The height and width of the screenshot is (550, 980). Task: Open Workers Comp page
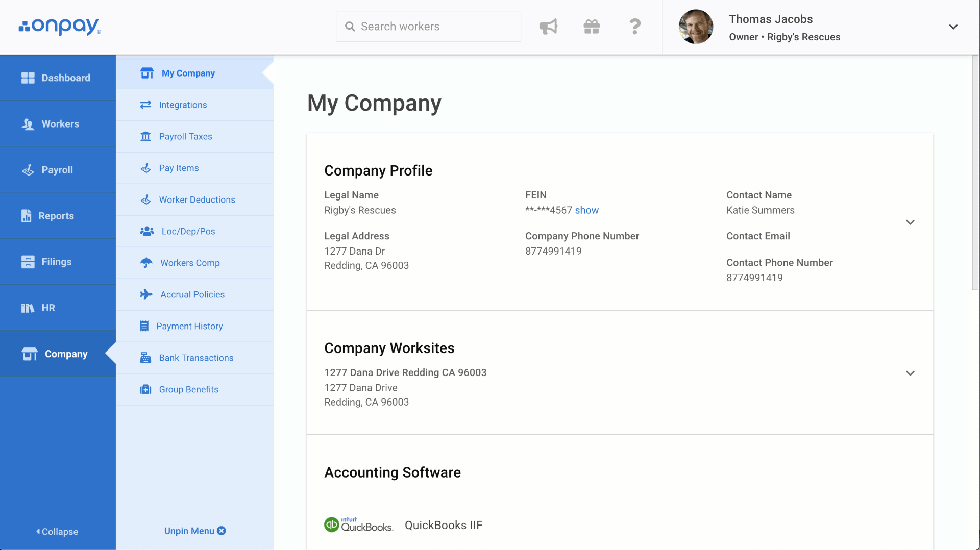(x=195, y=263)
